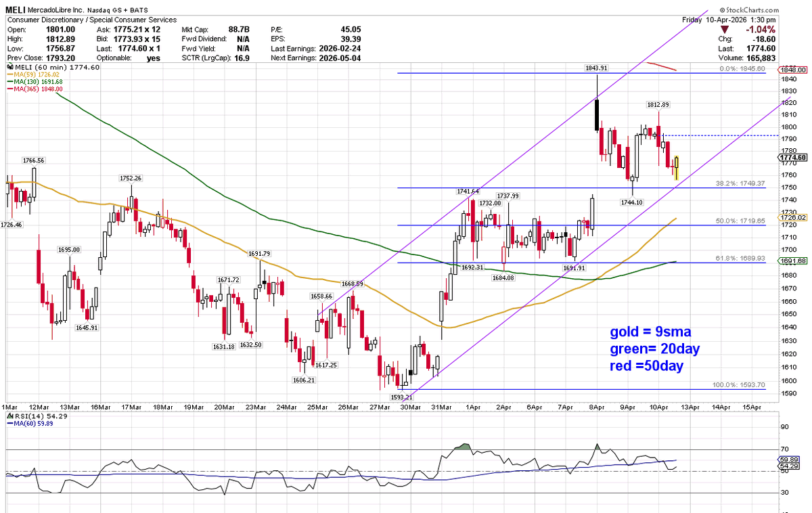812x513 pixels.
Task: Click the 61.8%: 1689.93 Fibonacci label
Action: pos(740,258)
